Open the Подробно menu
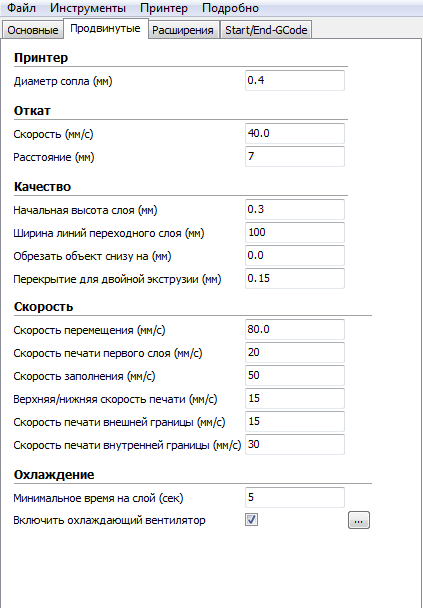 [x=230, y=8]
